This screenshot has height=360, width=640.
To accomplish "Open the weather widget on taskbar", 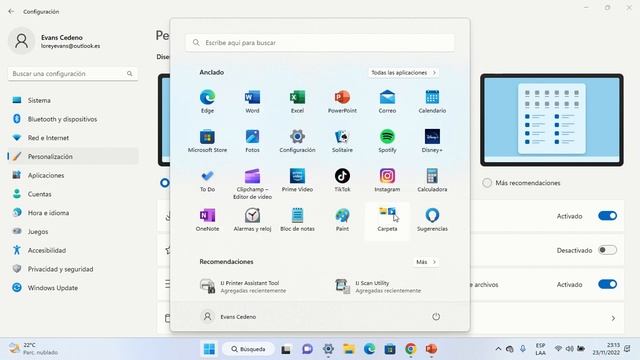I will (x=34, y=349).
